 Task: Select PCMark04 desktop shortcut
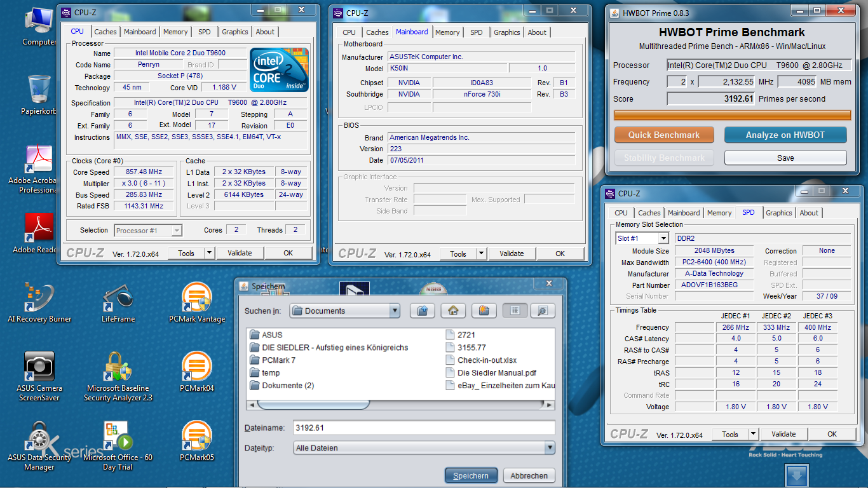click(197, 372)
